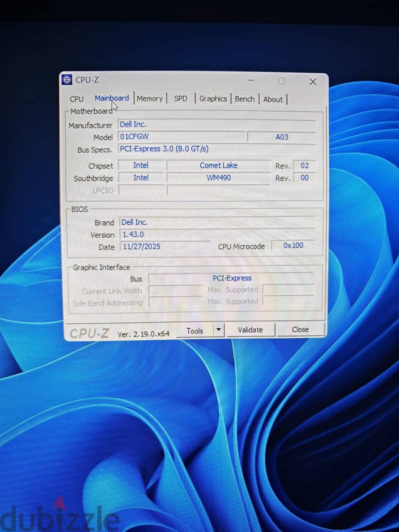Click the Manufacturer field 'Dell Inc.'
The height and width of the screenshot is (532, 399).
pos(216,124)
